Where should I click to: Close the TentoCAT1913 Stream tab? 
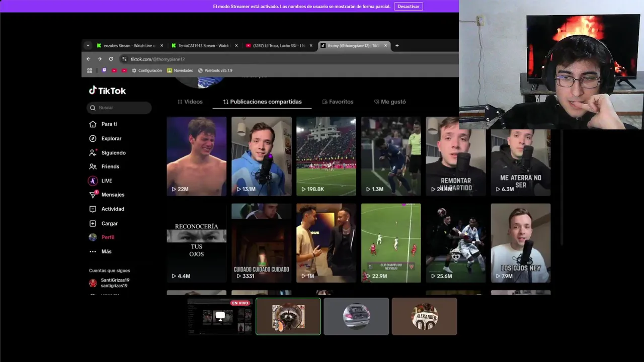tap(236, 46)
